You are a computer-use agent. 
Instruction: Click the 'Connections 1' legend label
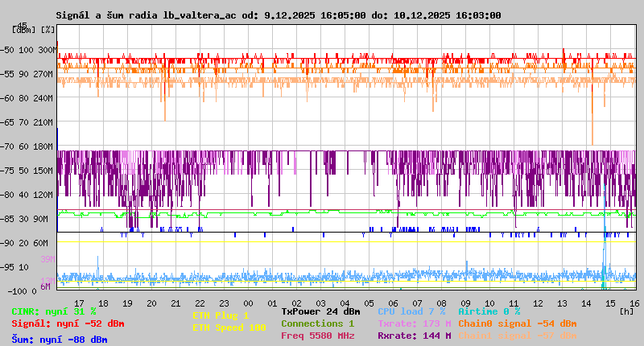coord(317,323)
